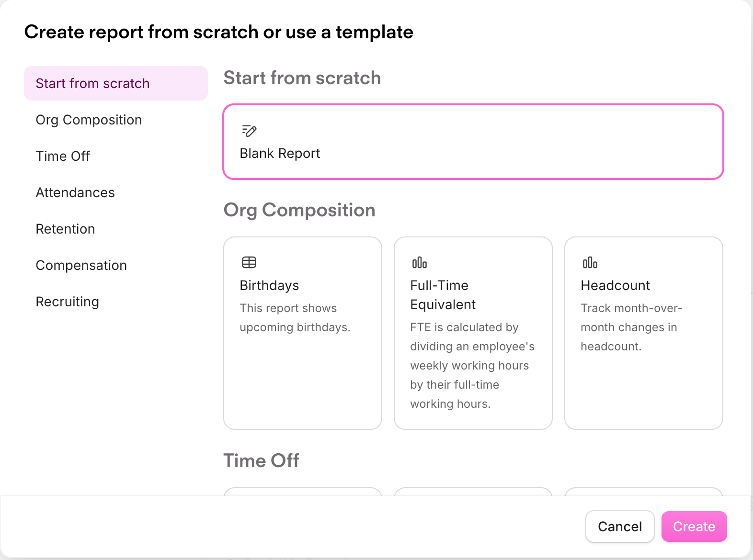Viewport: 753px width, 560px height.
Task: Choose the Birthdays report template
Action: (x=303, y=333)
